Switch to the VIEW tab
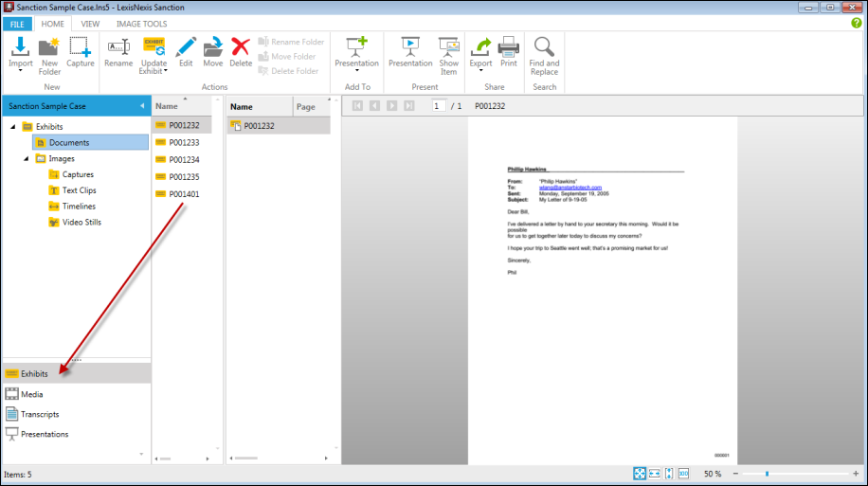 90,24
